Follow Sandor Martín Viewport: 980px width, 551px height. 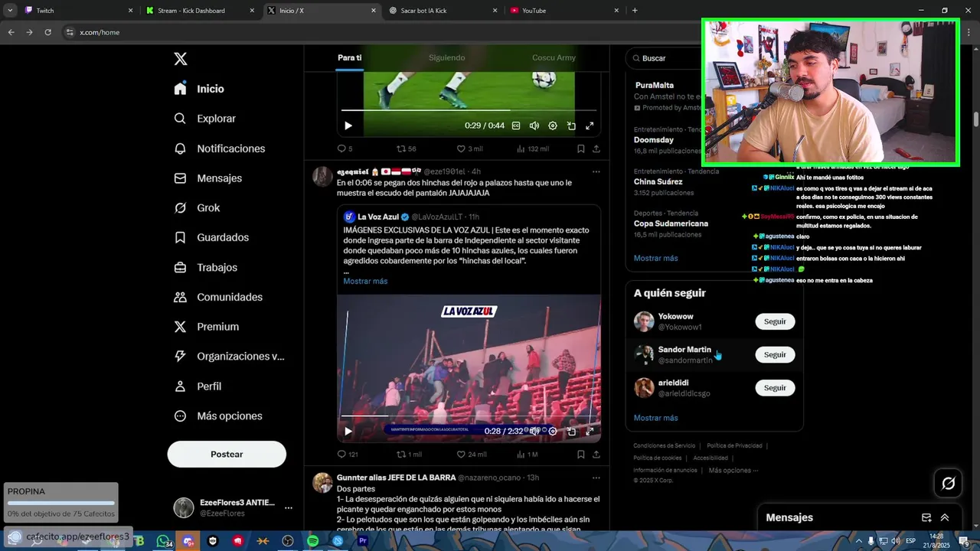[x=775, y=354]
